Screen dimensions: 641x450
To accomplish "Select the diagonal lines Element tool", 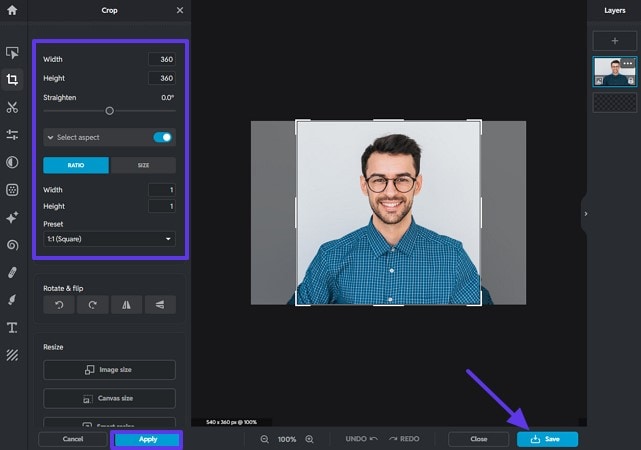I will [x=12, y=355].
